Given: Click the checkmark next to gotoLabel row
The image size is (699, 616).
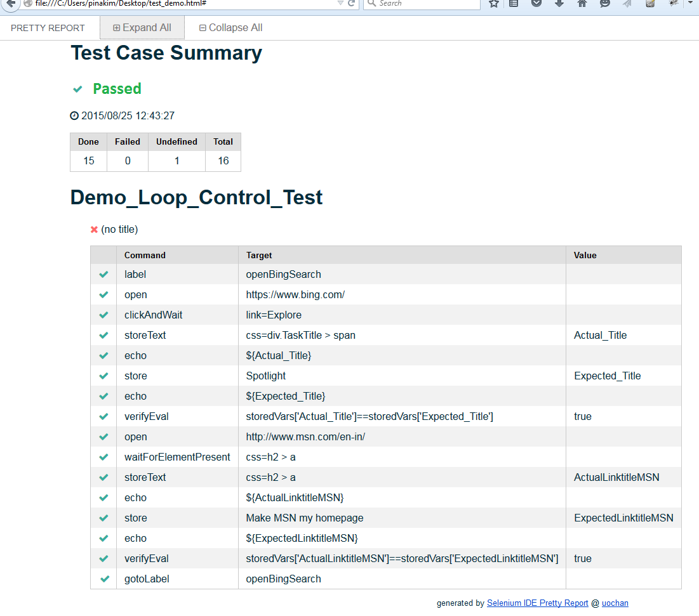Looking at the screenshot, I should pos(103,579).
